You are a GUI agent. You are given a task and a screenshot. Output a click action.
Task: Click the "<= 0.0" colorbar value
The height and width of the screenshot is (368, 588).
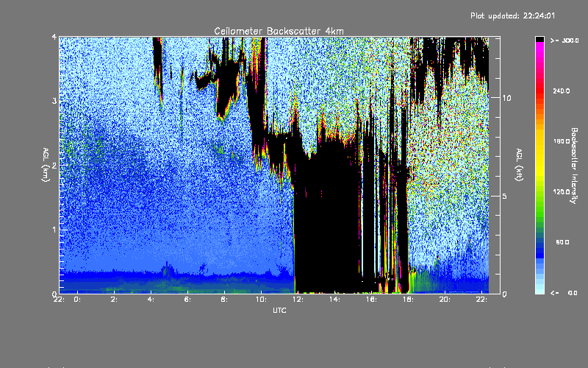click(x=564, y=293)
